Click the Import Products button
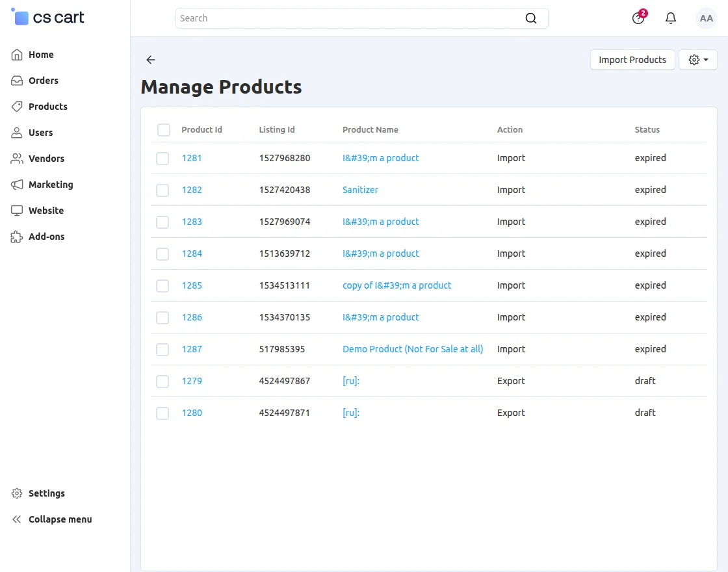The height and width of the screenshot is (572, 728). (632, 60)
